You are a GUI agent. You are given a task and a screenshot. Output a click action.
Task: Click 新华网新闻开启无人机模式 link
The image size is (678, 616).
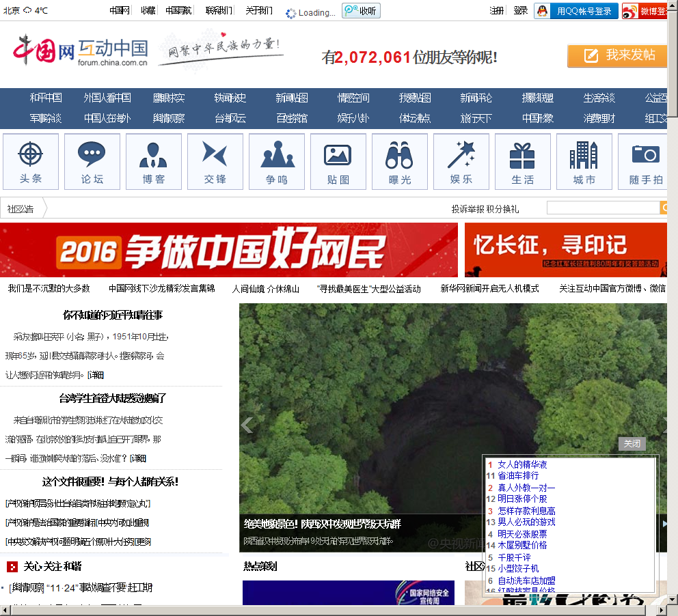click(x=489, y=289)
